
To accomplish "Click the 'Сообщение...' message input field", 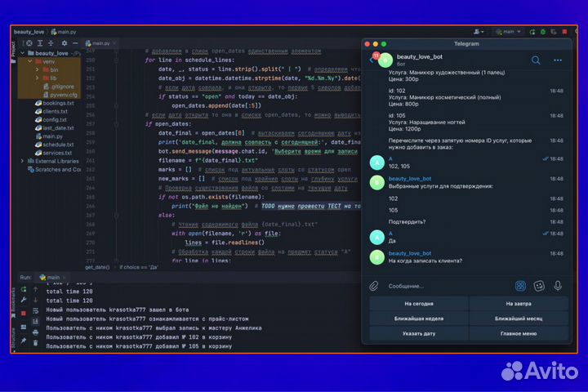I will pyautogui.click(x=445, y=286).
